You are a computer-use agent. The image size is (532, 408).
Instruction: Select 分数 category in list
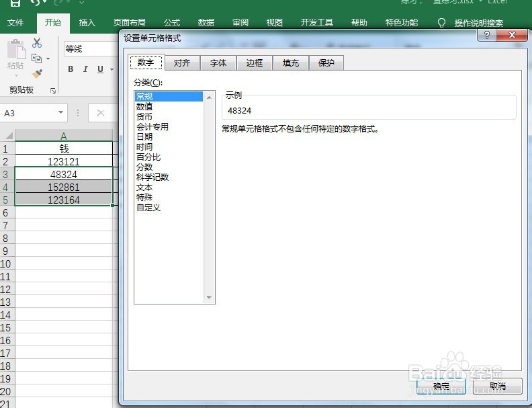tap(169, 167)
